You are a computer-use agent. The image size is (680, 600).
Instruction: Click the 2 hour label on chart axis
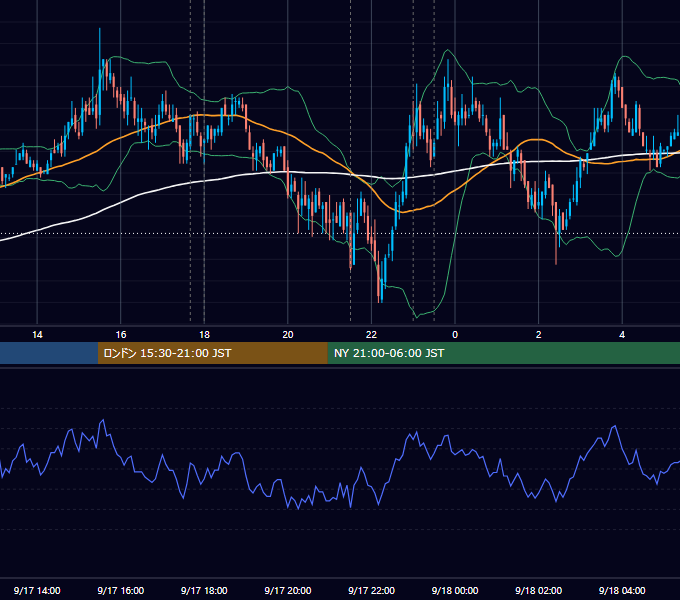(539, 335)
